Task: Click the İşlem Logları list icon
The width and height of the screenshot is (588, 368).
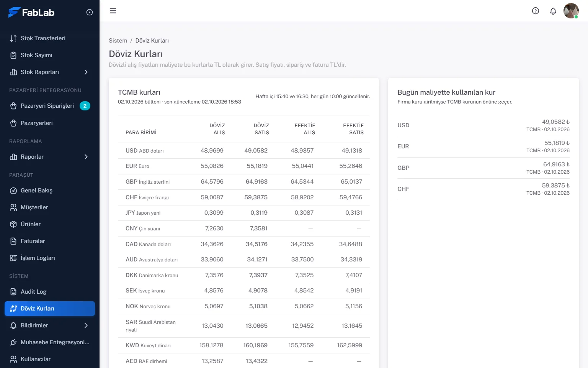Action: [x=13, y=258]
